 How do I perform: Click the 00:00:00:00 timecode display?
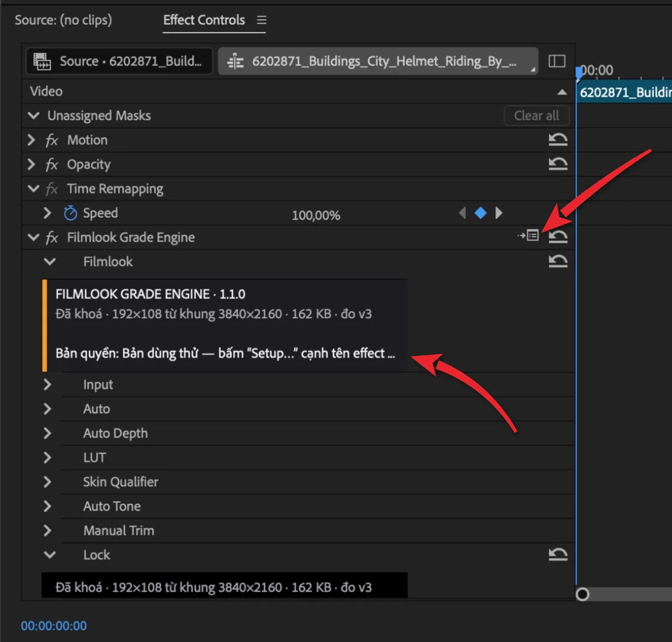tap(54, 626)
